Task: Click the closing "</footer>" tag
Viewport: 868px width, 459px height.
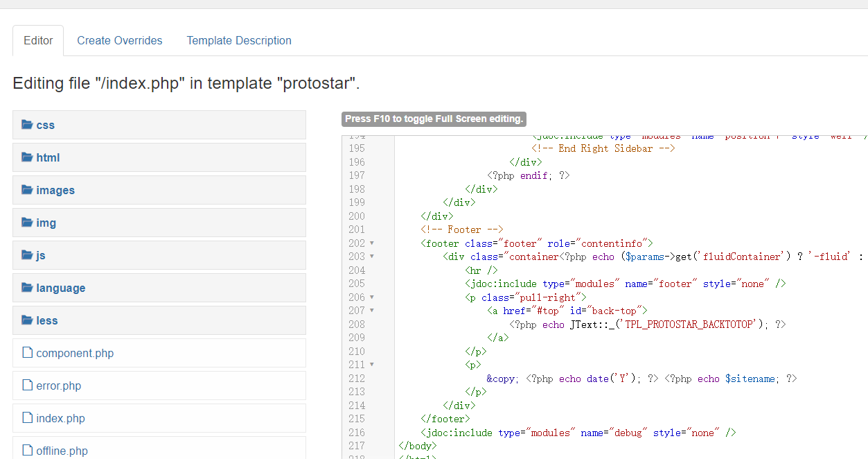Action: click(x=445, y=419)
